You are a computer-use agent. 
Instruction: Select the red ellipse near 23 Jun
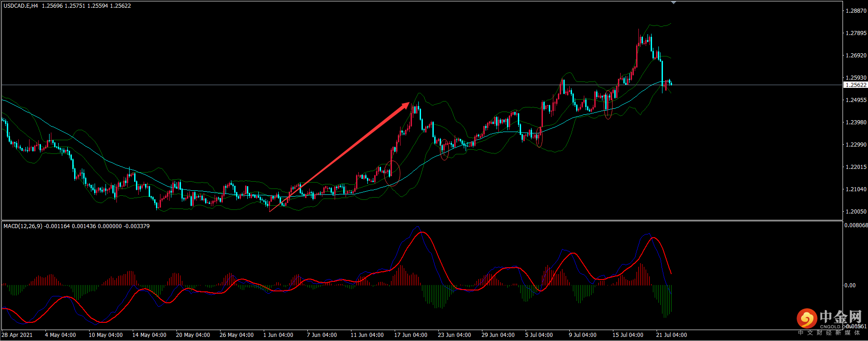tap(445, 149)
